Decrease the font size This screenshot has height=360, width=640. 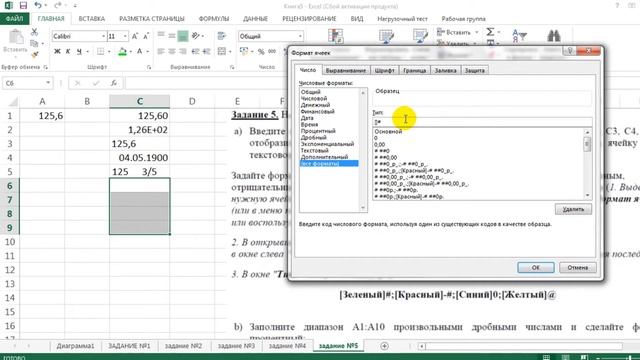tap(146, 36)
